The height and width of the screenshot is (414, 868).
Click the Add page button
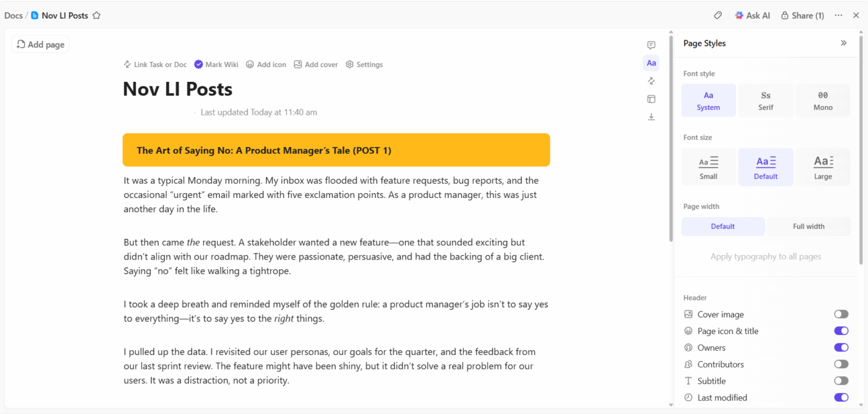tap(40, 44)
